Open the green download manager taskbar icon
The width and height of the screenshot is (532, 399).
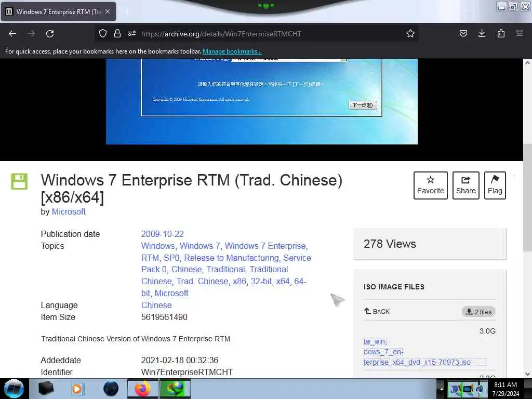(x=175, y=389)
